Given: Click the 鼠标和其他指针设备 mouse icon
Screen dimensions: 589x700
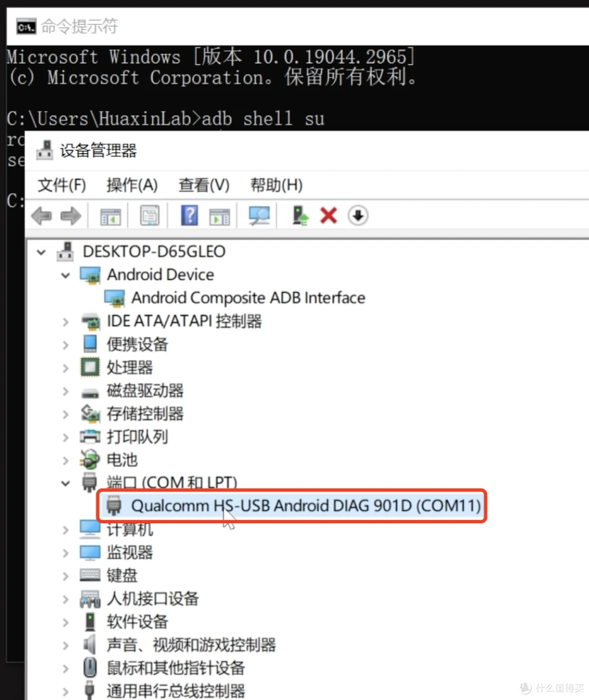Looking at the screenshot, I should [90, 668].
